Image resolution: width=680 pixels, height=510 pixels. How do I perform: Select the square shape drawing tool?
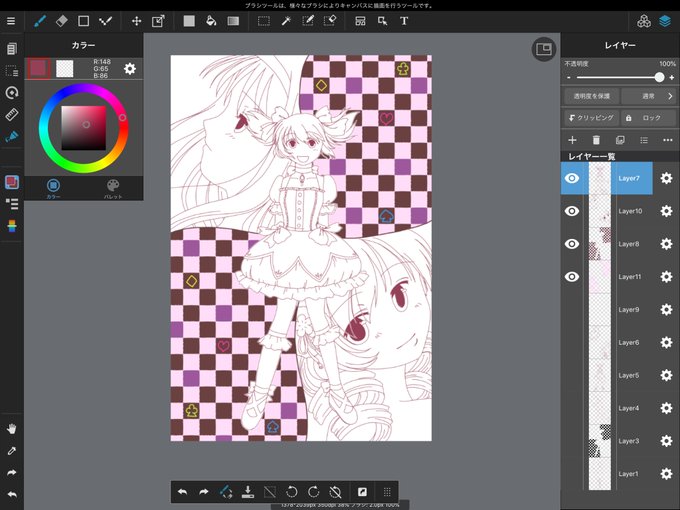click(83, 21)
